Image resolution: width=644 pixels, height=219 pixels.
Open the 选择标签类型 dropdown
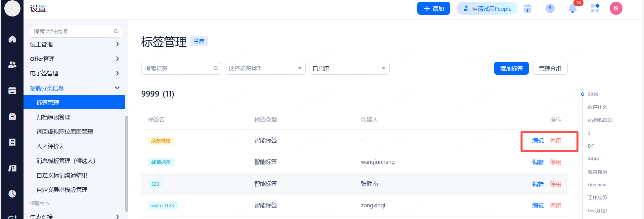pos(265,69)
